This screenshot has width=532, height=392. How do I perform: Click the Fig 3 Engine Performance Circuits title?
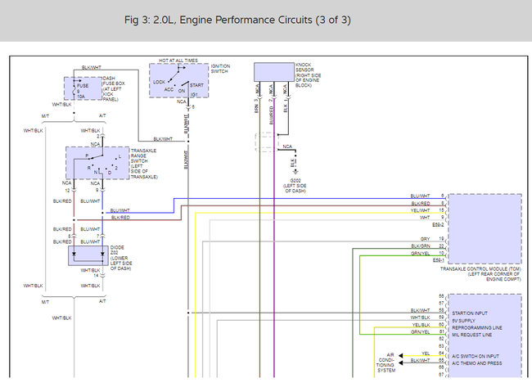point(237,20)
